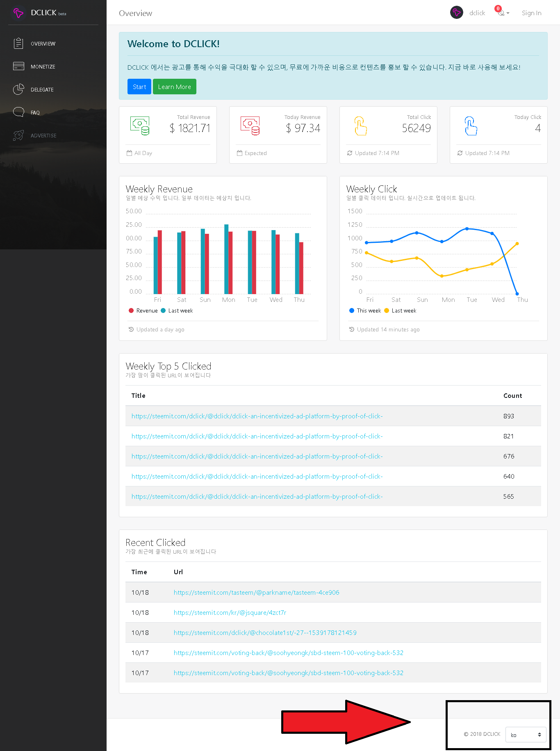Image resolution: width=560 pixels, height=751 pixels.
Task: Toggle Last week series in Weekly Revenue legend
Action: [x=177, y=310]
